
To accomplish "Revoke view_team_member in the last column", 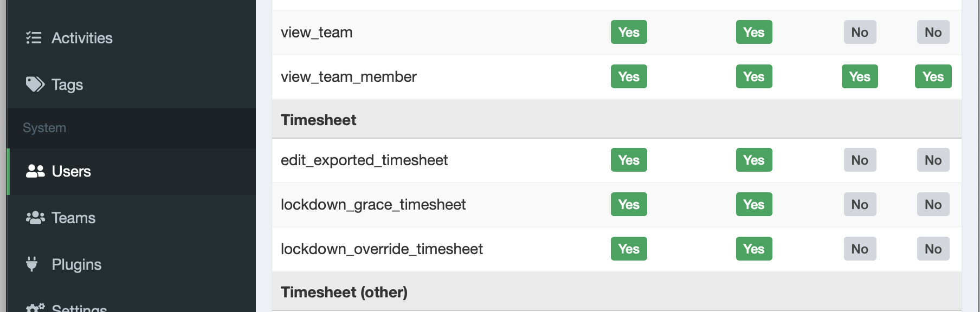I will [x=933, y=76].
